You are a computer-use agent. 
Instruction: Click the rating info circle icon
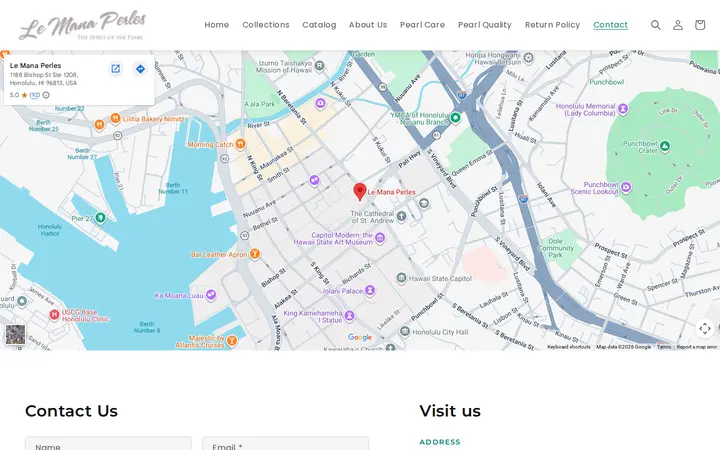pyautogui.click(x=46, y=95)
